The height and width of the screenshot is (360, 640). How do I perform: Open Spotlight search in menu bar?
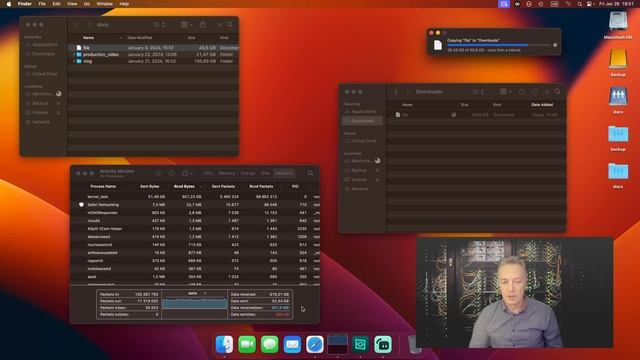pyautogui.click(x=580, y=4)
